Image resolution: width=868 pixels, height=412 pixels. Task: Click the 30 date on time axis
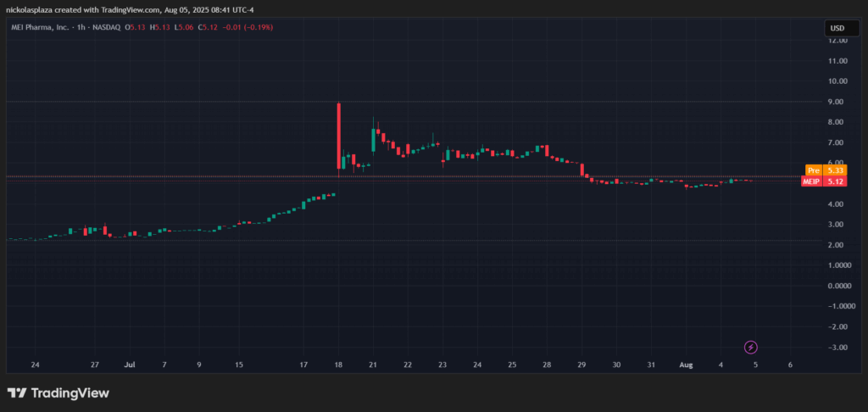click(616, 365)
